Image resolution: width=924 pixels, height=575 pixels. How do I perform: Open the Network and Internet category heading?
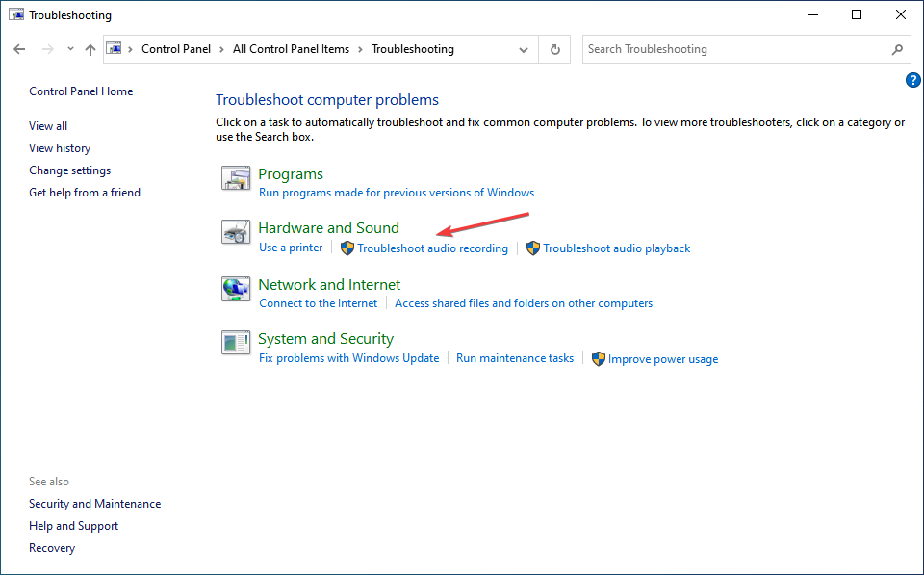[329, 284]
